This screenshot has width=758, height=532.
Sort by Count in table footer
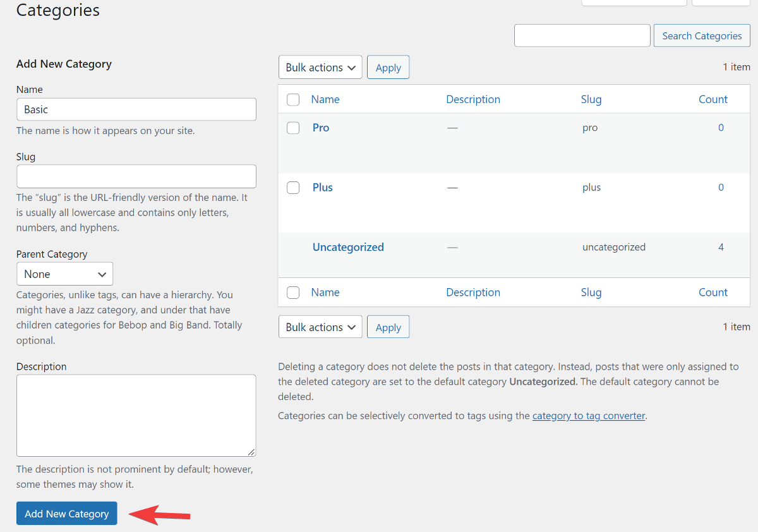point(713,293)
